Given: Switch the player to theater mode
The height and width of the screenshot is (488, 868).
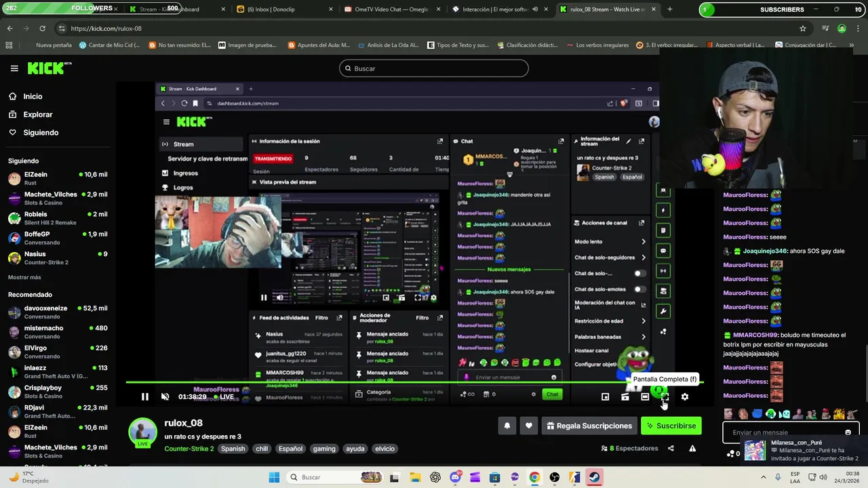Looking at the screenshot, I should point(645,396).
